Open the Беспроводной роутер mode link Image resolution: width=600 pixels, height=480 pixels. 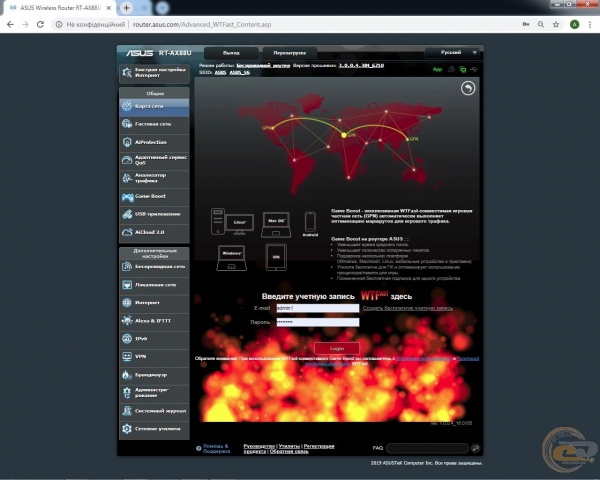pyautogui.click(x=263, y=65)
